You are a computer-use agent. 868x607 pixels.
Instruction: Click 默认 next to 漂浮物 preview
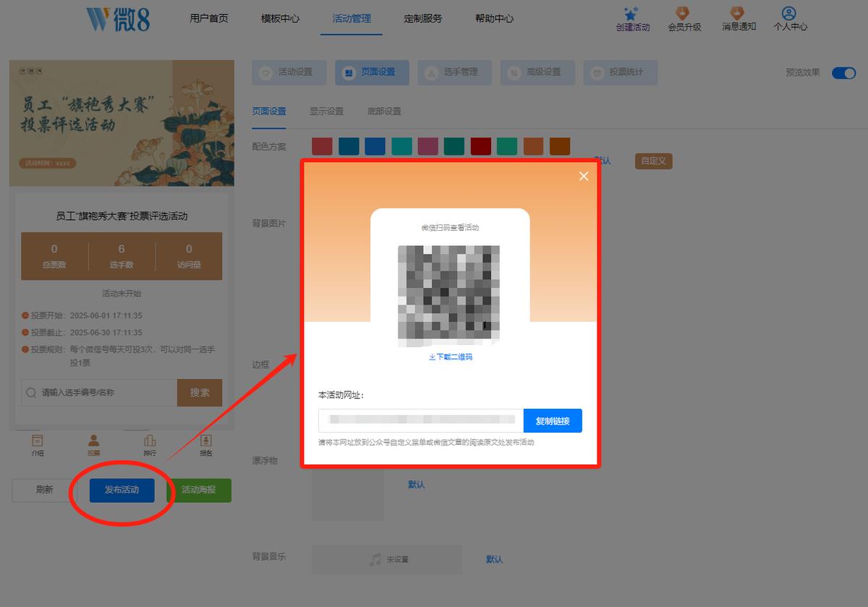tap(417, 485)
